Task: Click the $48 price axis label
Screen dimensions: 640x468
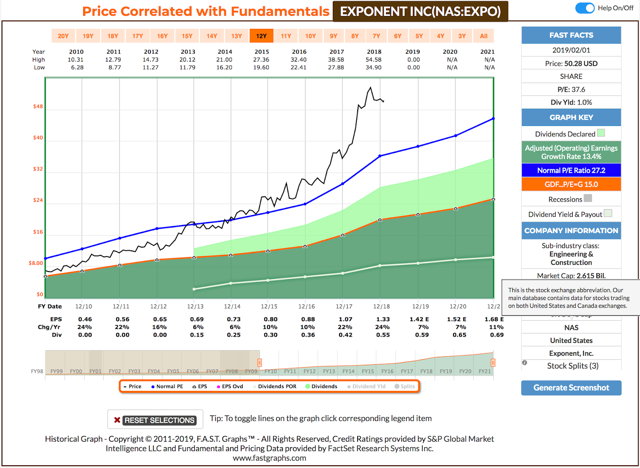Action: pos(38,106)
